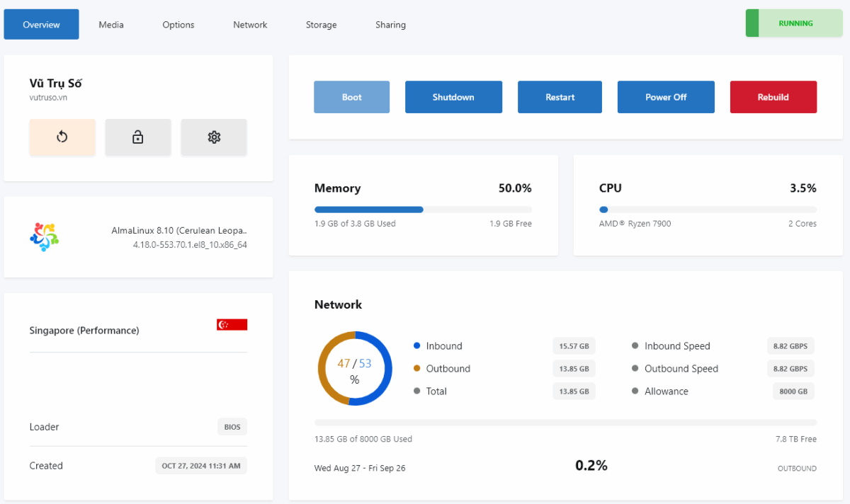Restart the server with Restart button

[560, 97]
